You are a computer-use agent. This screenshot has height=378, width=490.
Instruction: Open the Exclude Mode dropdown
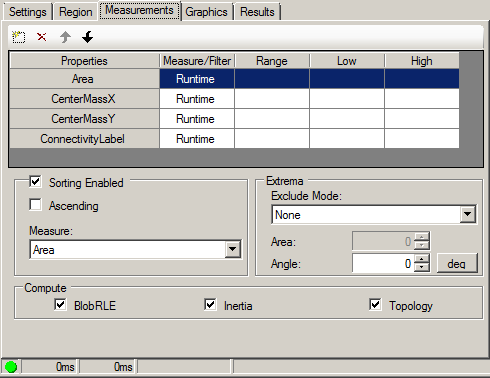pyautogui.click(x=468, y=214)
